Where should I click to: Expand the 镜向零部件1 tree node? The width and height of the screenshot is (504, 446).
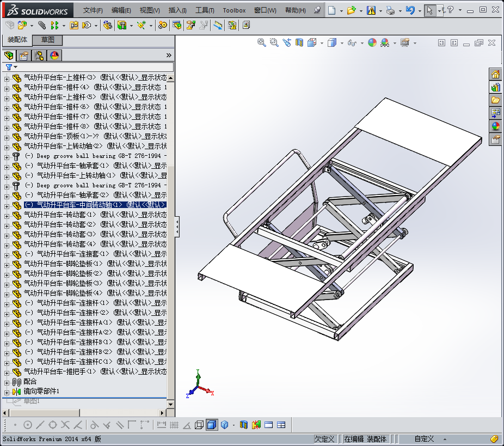pos(7,392)
